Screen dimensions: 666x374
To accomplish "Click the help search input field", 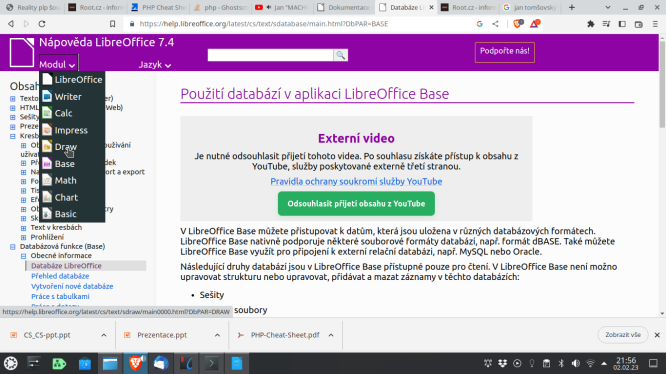I will click(271, 55).
